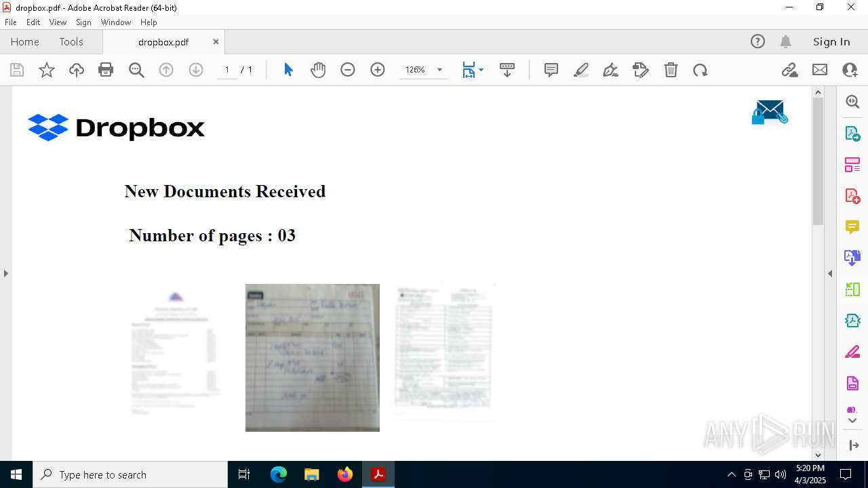The width and height of the screenshot is (868, 488).
Task: Click the page number input field
Action: click(227, 70)
